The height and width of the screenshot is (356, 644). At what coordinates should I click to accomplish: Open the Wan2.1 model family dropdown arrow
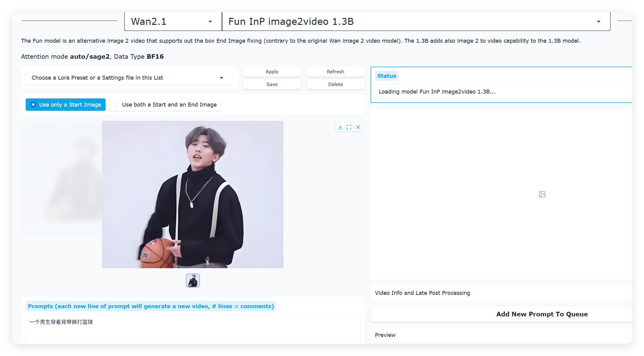[x=210, y=21]
